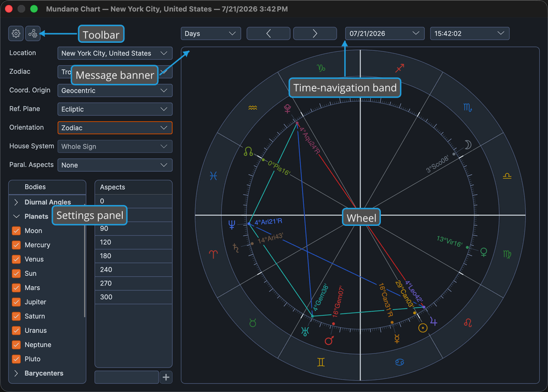Click the Libra sign glyph on wheel
This screenshot has height=392, width=548.
(x=507, y=176)
